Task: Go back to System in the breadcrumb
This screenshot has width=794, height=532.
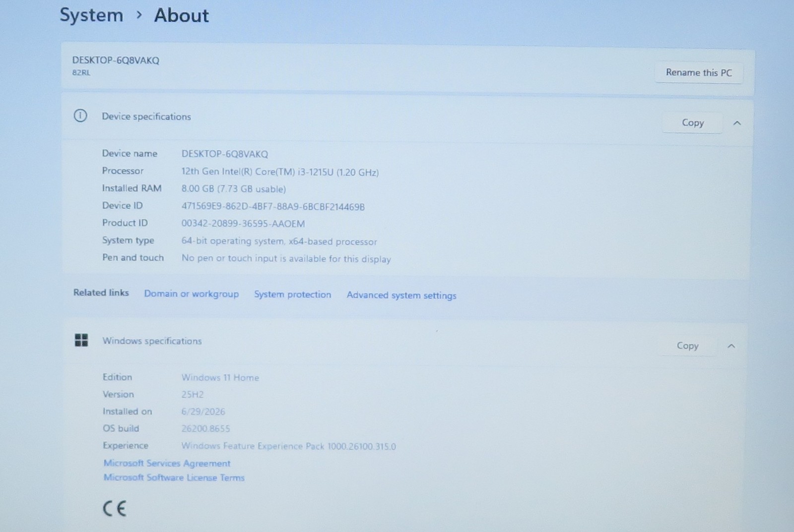Action: (x=91, y=15)
